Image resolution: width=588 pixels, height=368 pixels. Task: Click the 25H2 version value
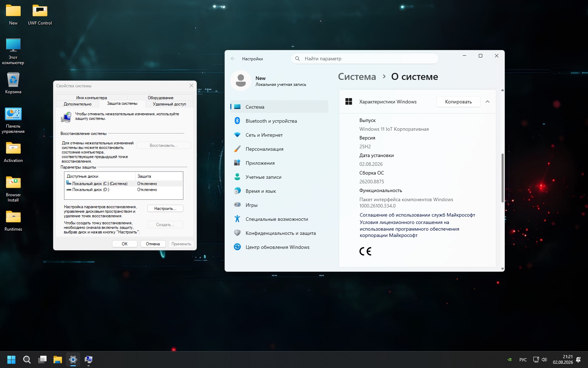point(365,146)
